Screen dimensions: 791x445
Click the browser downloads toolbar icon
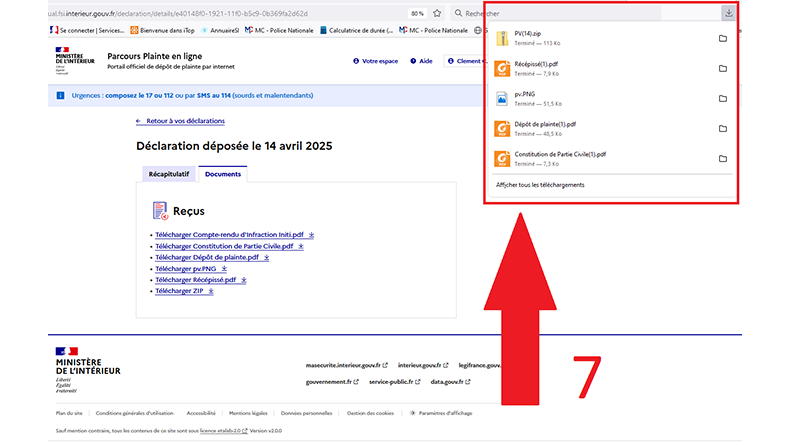coord(728,13)
